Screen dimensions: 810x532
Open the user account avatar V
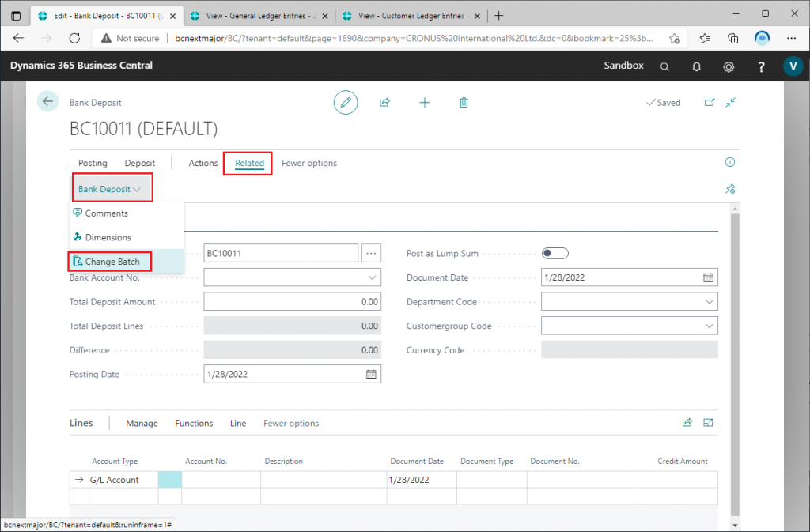(x=793, y=66)
